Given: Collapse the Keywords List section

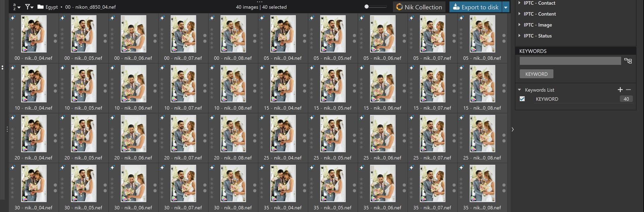Looking at the screenshot, I should click(x=520, y=90).
